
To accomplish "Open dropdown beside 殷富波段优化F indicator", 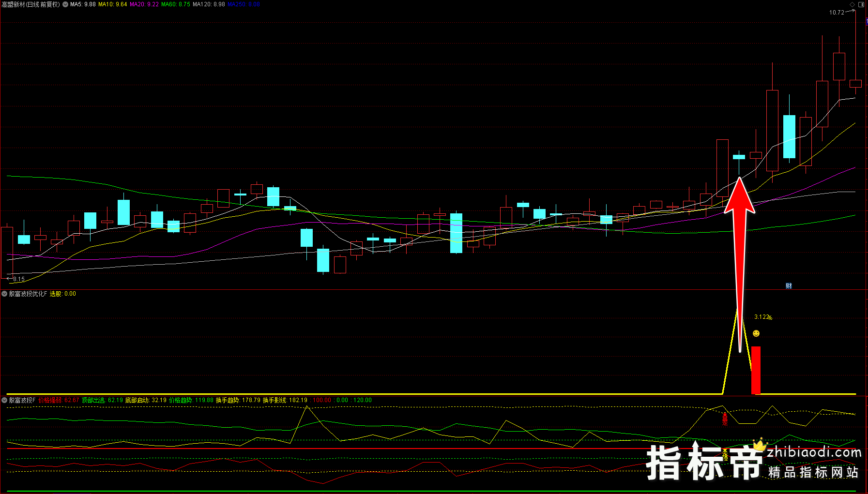I will tap(4, 294).
